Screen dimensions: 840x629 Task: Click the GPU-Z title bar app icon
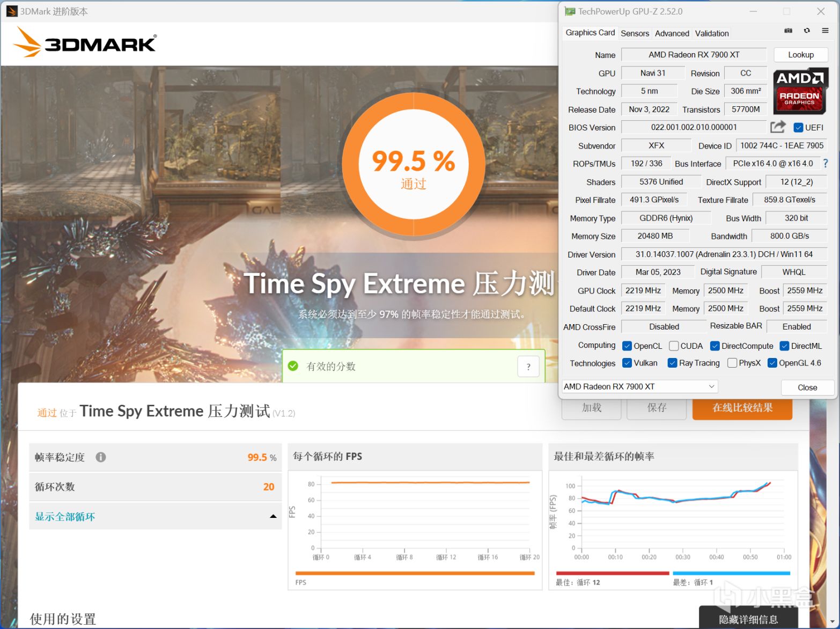(x=569, y=11)
